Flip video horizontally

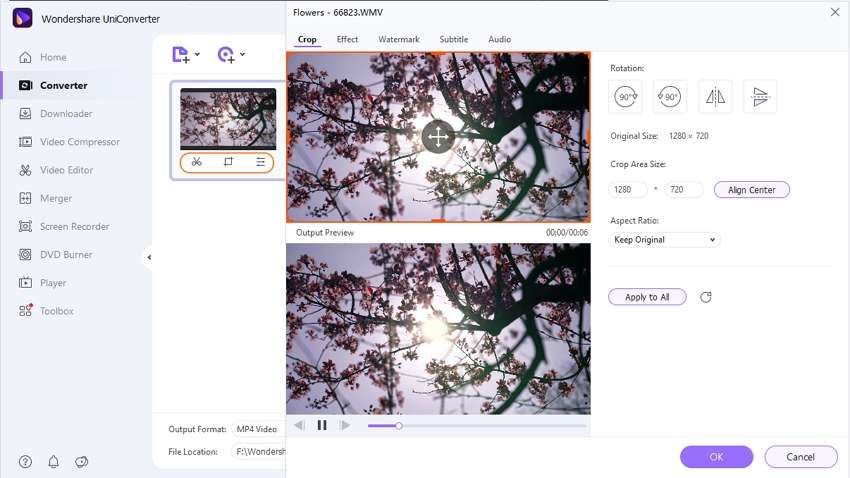715,97
